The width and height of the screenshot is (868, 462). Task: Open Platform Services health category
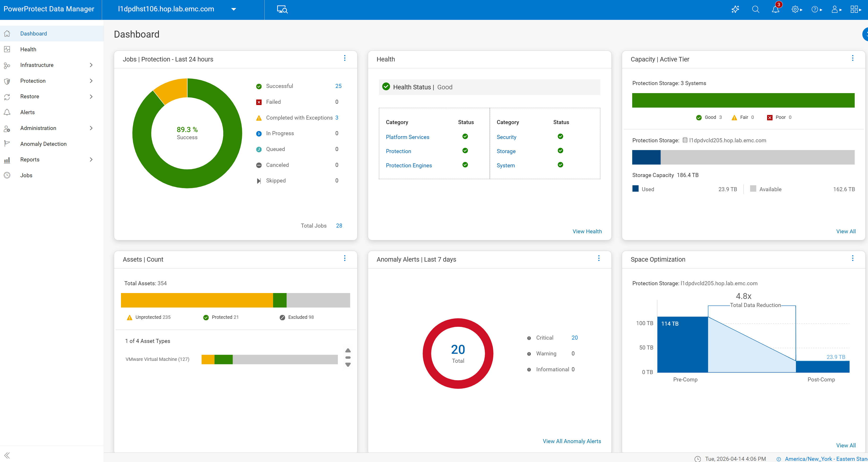click(x=407, y=137)
